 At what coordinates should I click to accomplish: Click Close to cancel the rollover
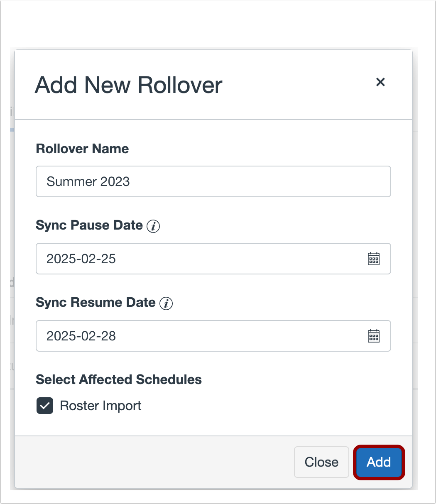[x=321, y=462]
